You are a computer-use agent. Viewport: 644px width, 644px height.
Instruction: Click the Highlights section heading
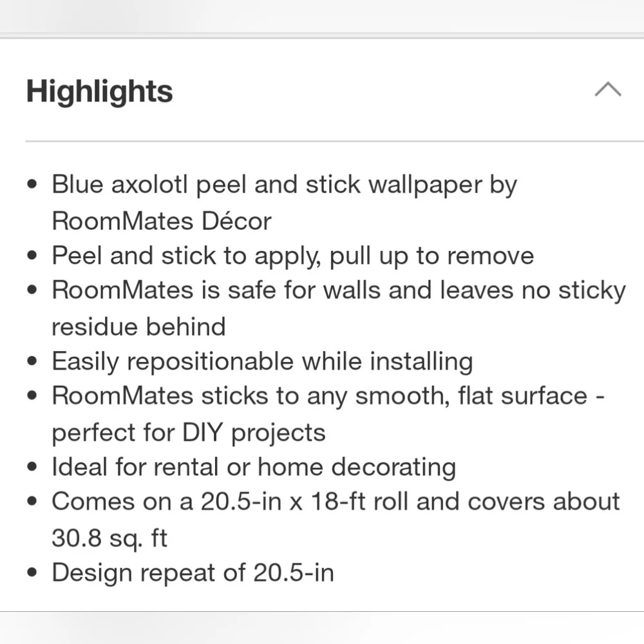(99, 91)
